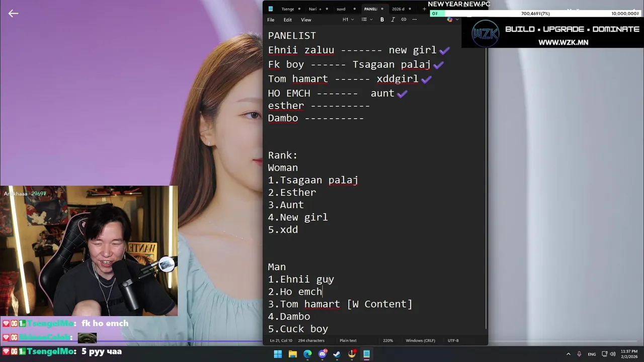Open Discord from the taskbar
644x362 pixels.
click(323, 354)
